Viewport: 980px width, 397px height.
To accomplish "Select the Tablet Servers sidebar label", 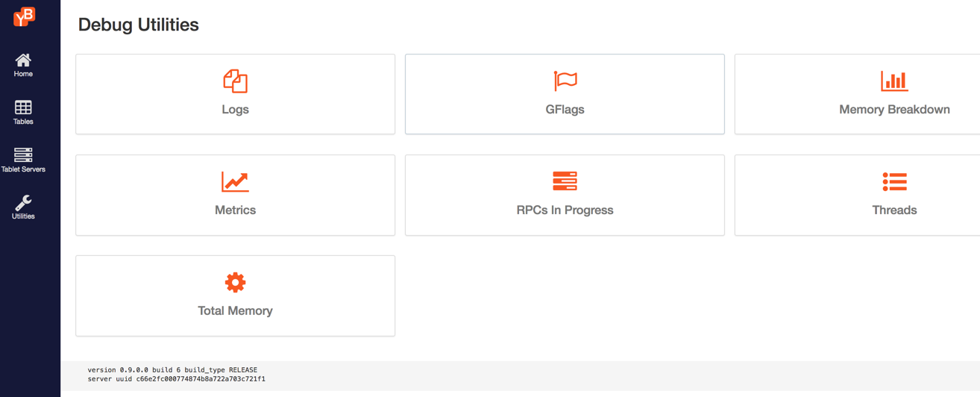I will [23, 169].
